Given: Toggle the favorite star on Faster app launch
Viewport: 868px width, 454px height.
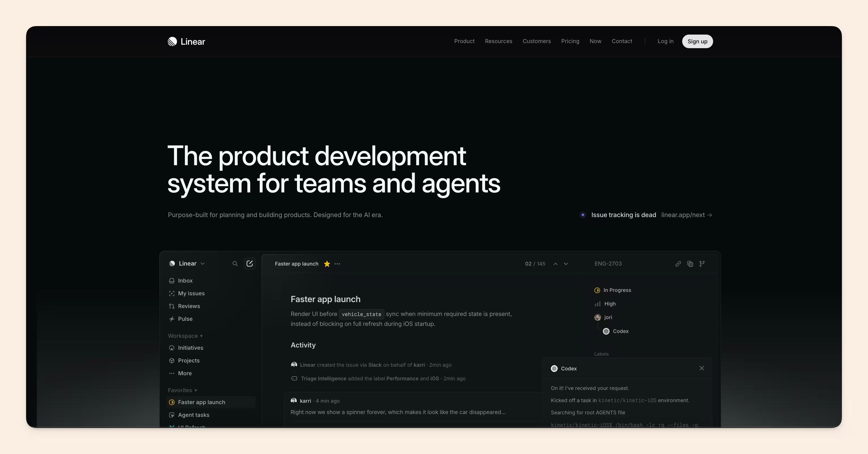Looking at the screenshot, I should tap(327, 264).
